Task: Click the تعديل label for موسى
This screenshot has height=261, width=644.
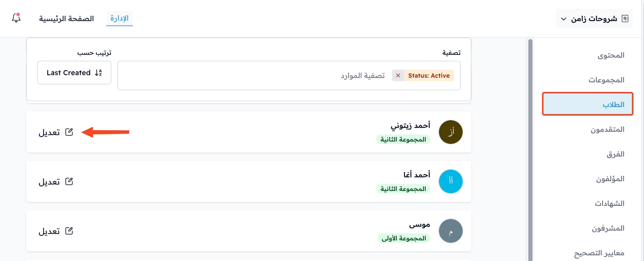Action: (x=49, y=231)
